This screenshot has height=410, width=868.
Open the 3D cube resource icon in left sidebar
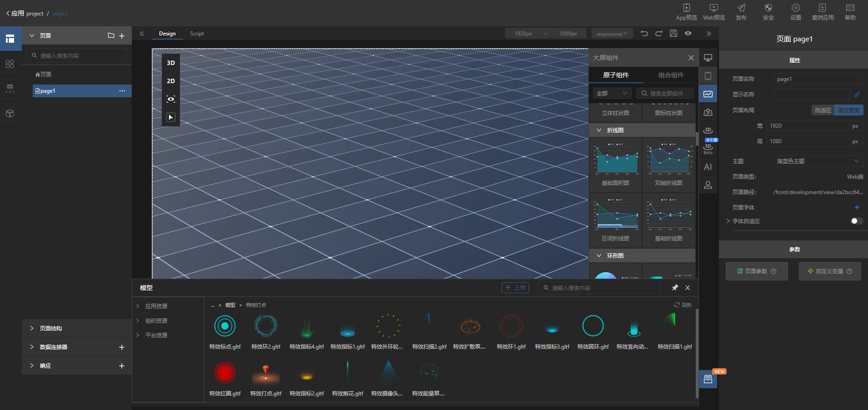click(10, 114)
